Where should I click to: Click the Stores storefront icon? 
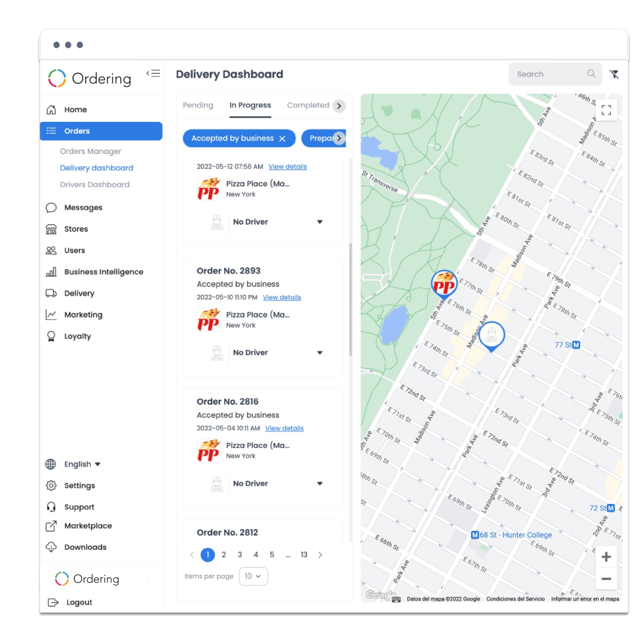click(x=51, y=229)
